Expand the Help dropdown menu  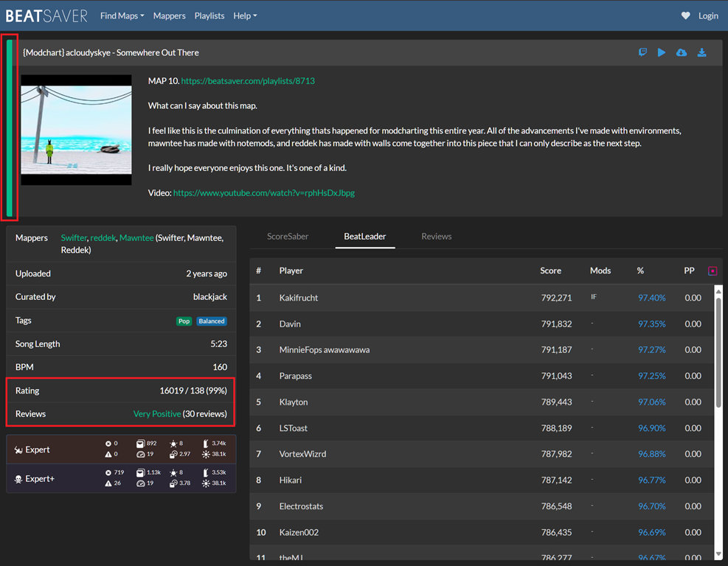245,15
